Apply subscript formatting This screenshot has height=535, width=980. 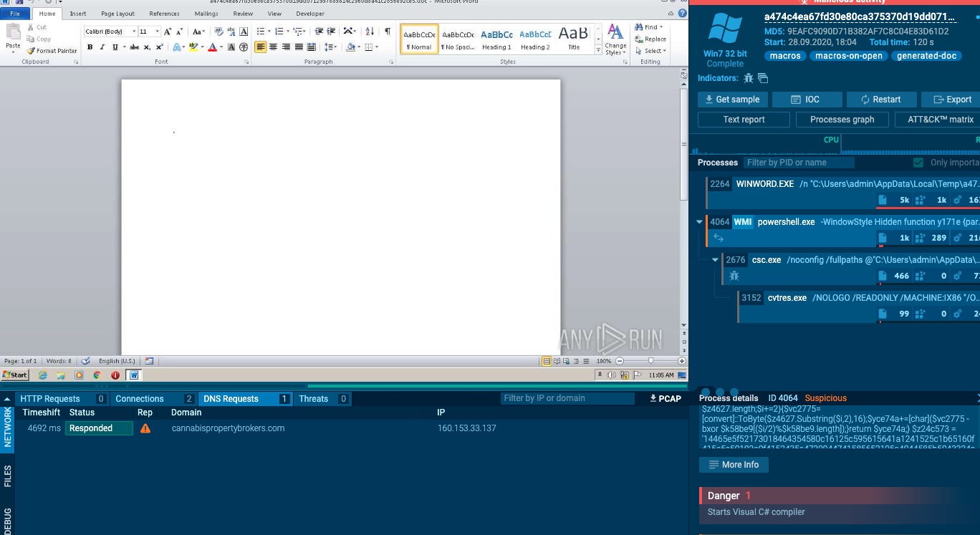coord(147,47)
